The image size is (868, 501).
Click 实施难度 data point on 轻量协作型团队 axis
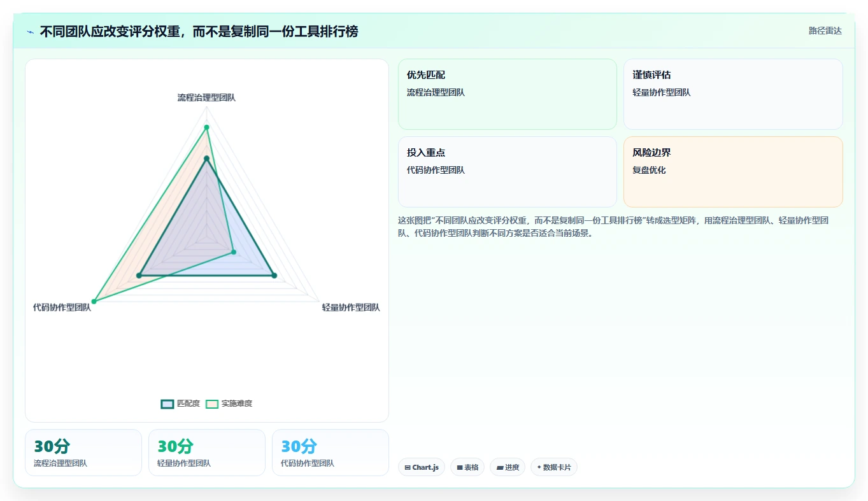click(x=233, y=252)
